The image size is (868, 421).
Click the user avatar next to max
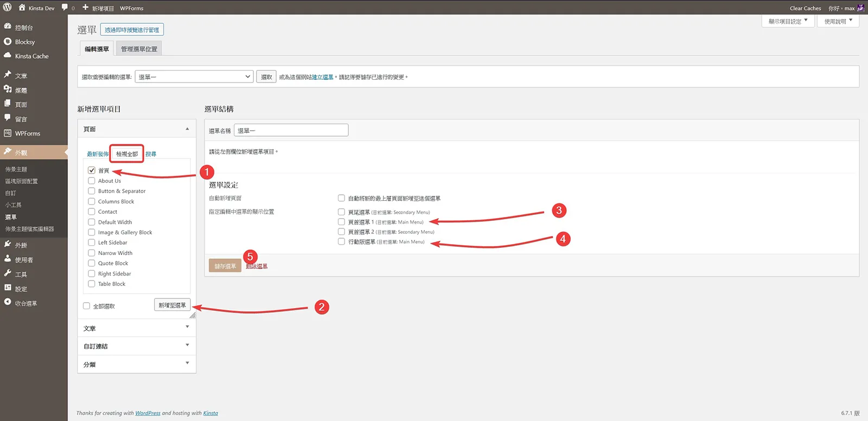click(860, 8)
